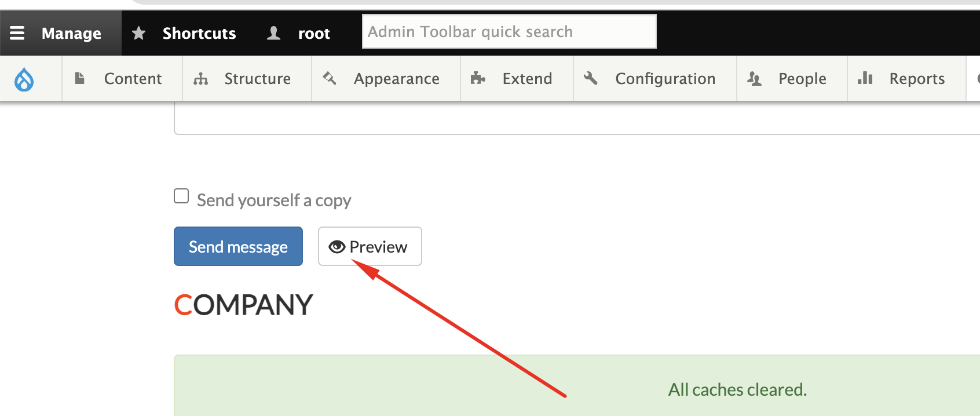Click the Preview eye icon
Image resolution: width=980 pixels, height=416 pixels.
(x=337, y=246)
